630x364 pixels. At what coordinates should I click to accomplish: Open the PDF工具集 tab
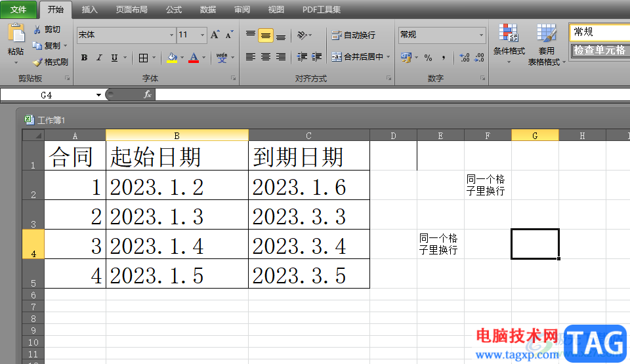point(322,10)
